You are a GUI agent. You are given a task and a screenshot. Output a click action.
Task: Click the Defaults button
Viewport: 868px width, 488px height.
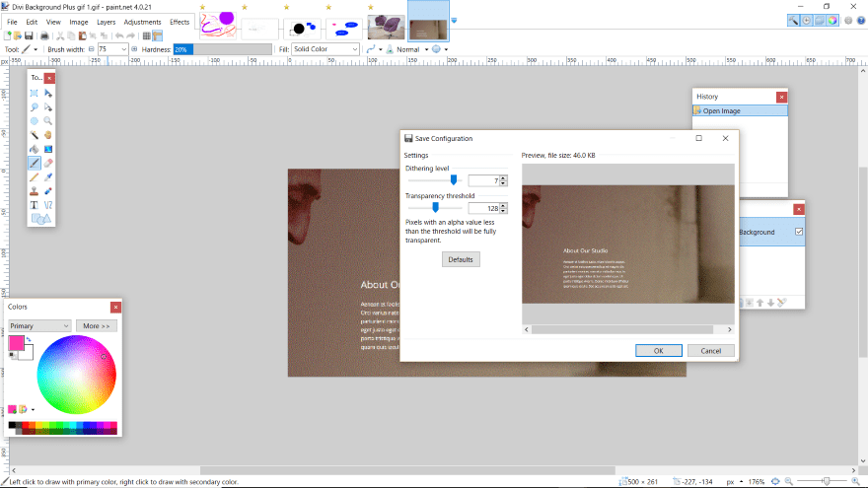pyautogui.click(x=461, y=259)
